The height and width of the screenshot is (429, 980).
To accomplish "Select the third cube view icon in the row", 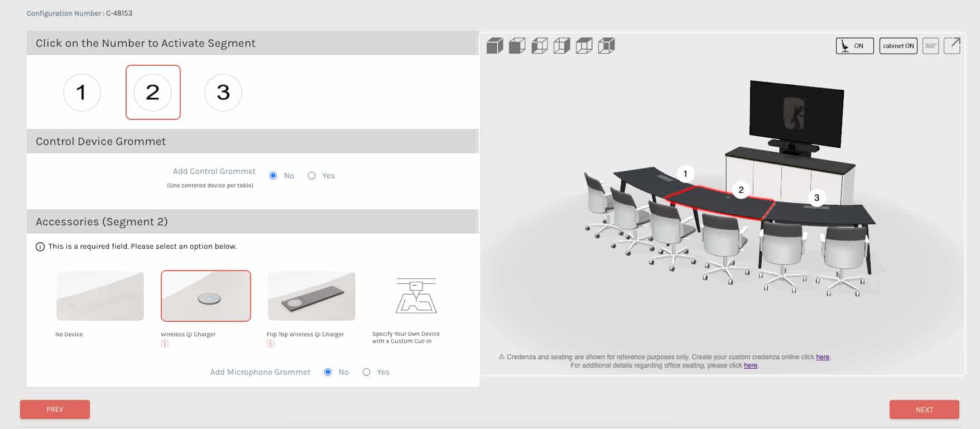I will tap(540, 46).
